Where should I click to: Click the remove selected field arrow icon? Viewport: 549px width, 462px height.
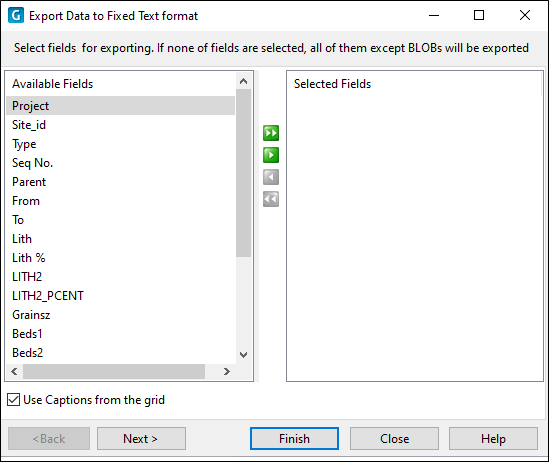271,177
